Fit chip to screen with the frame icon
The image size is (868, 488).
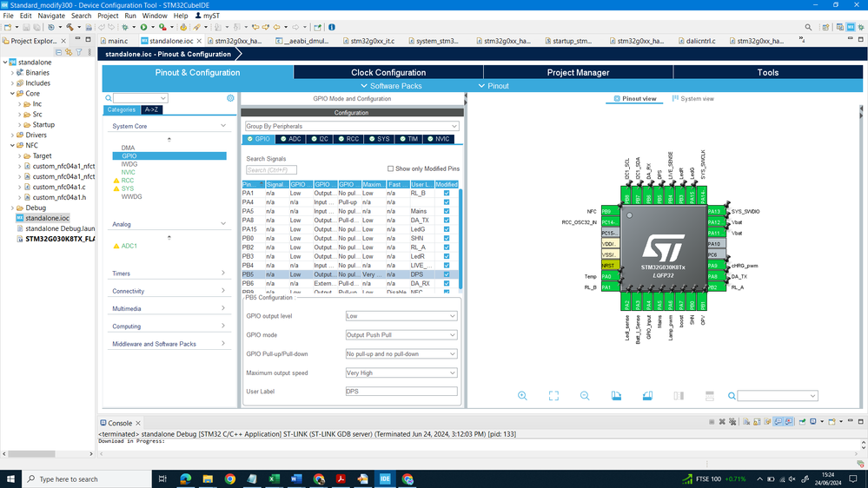click(553, 396)
